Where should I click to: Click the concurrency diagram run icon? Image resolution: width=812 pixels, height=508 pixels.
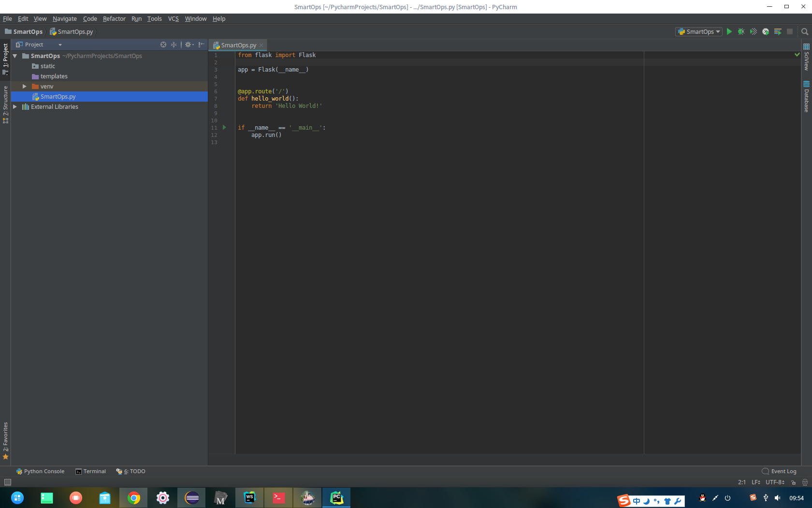(778, 31)
